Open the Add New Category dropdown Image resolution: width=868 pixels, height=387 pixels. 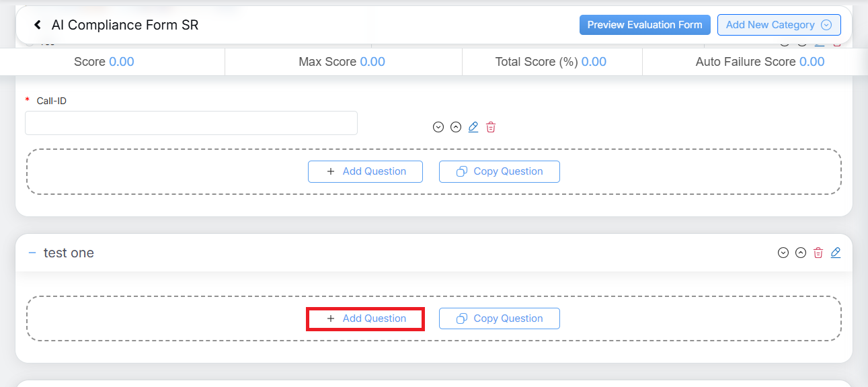[x=779, y=25]
